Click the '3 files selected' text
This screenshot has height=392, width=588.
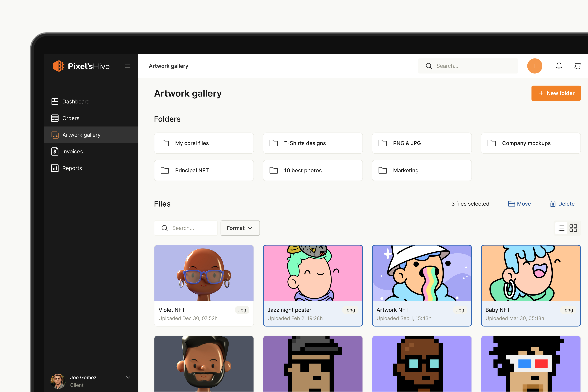(x=470, y=204)
